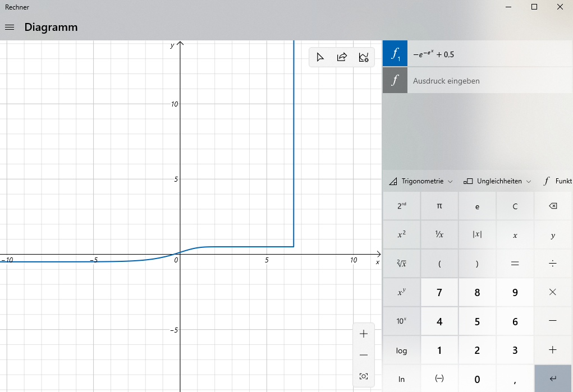Expand the Ungleichheiten dropdown
Screen dimensions: 573x392
click(x=497, y=181)
